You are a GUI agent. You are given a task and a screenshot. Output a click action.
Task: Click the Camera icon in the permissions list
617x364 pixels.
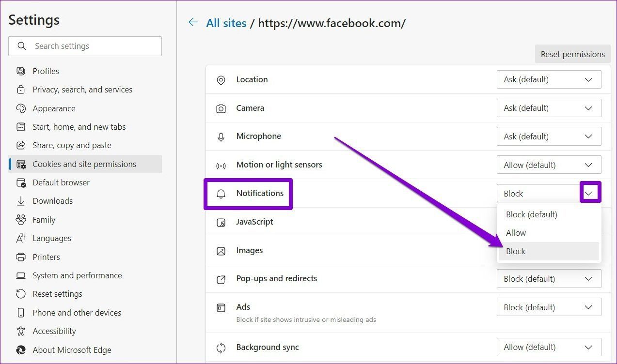(x=221, y=108)
